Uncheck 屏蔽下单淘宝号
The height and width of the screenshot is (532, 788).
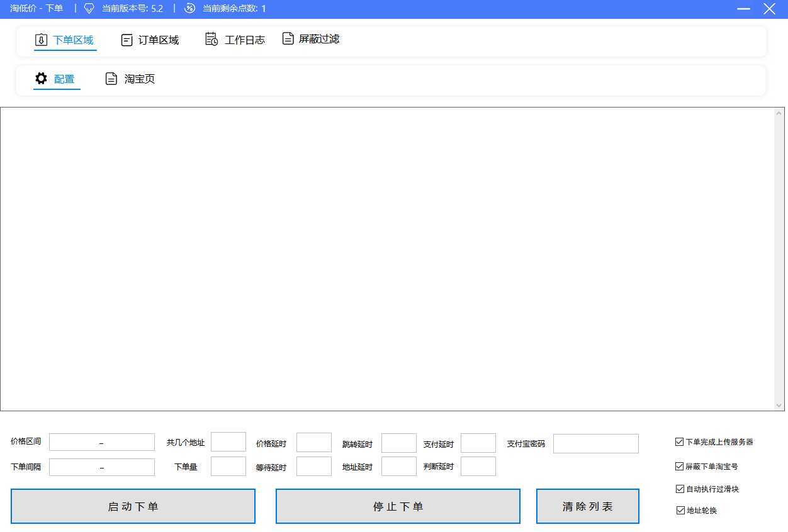point(680,466)
